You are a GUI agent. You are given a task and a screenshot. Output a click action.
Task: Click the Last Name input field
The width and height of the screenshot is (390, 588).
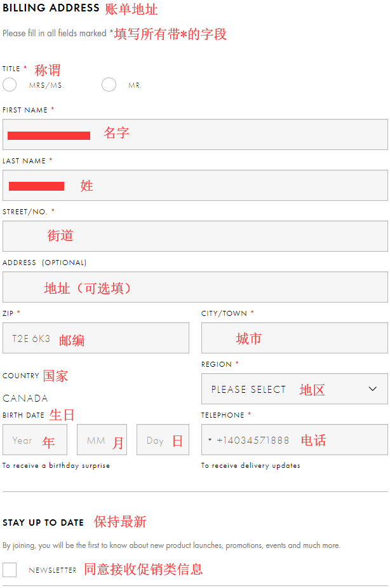195,185
